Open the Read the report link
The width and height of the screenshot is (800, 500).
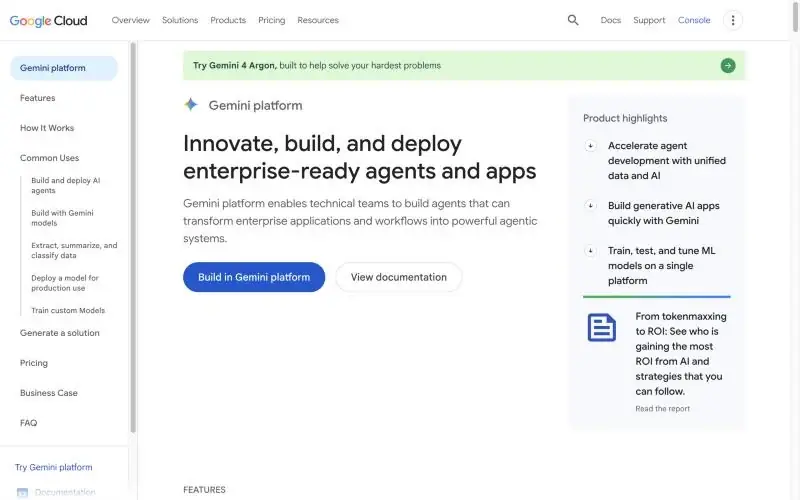click(x=662, y=409)
